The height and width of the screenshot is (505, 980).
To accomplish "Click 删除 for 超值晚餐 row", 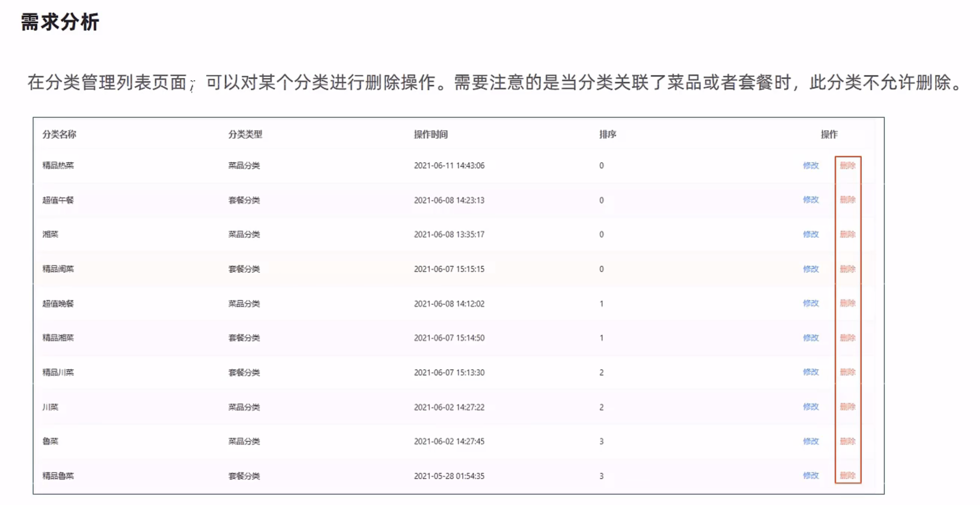I will click(x=847, y=303).
